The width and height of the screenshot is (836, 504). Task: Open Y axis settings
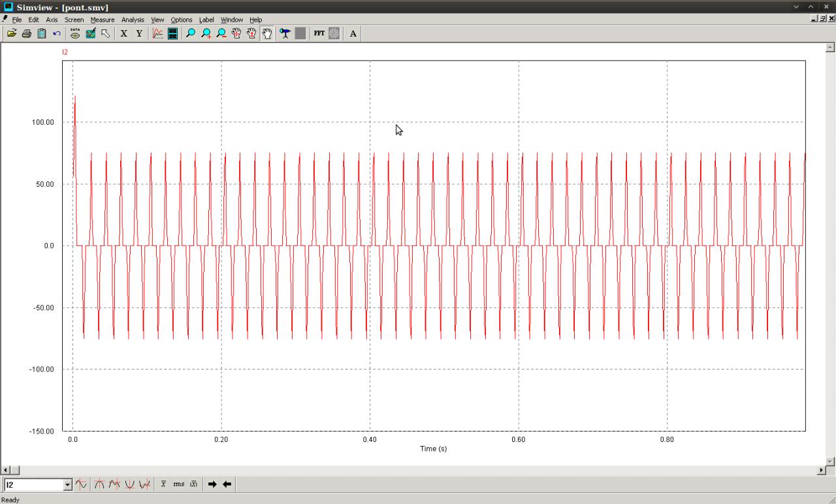(139, 33)
